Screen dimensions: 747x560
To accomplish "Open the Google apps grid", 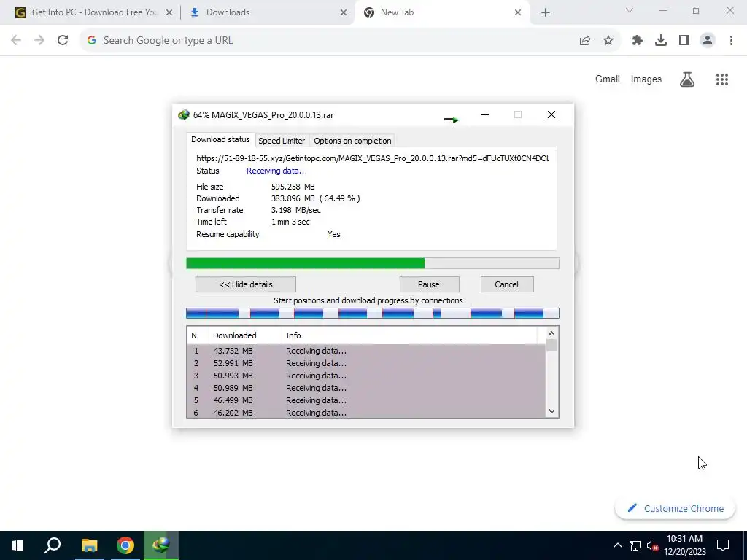I will (722, 79).
